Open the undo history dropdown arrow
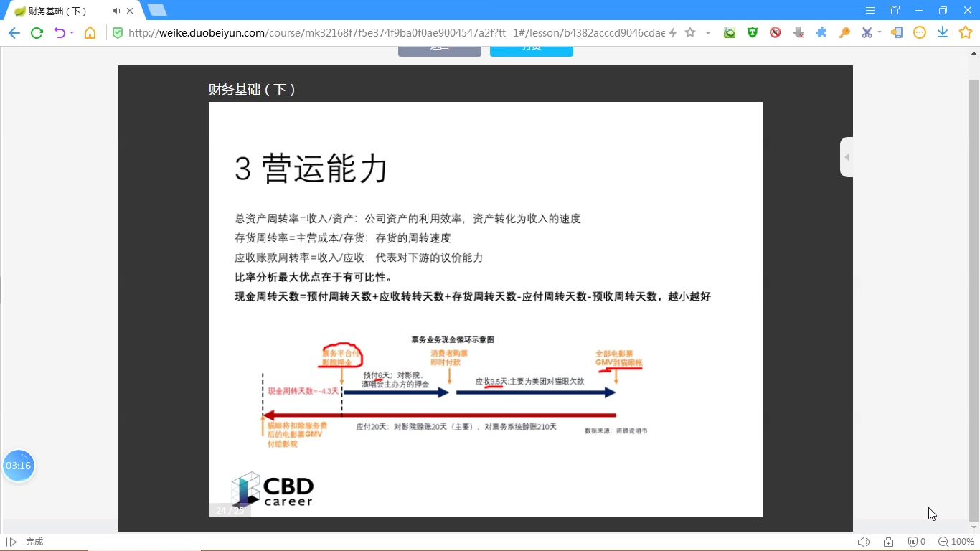 click(72, 33)
